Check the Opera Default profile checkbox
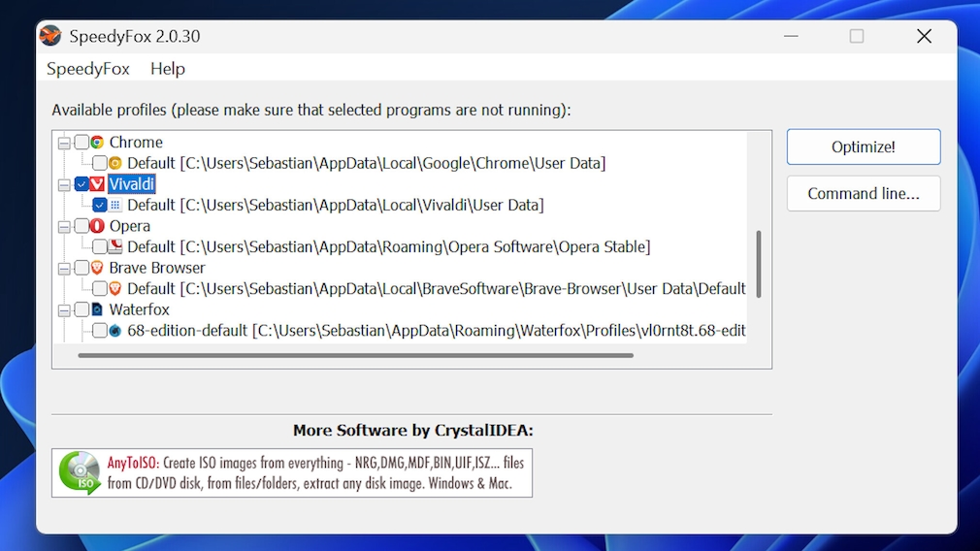980x551 pixels. coord(100,246)
